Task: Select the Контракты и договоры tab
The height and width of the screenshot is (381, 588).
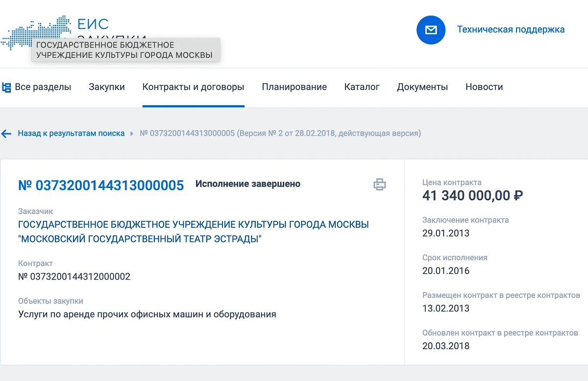Action: point(193,87)
